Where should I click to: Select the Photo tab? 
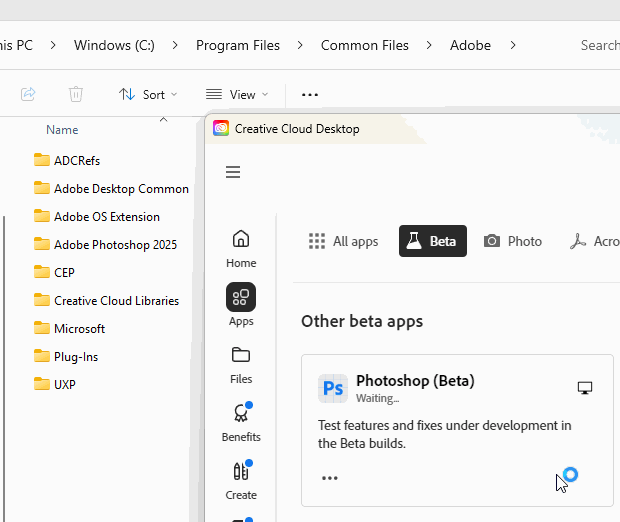click(512, 241)
